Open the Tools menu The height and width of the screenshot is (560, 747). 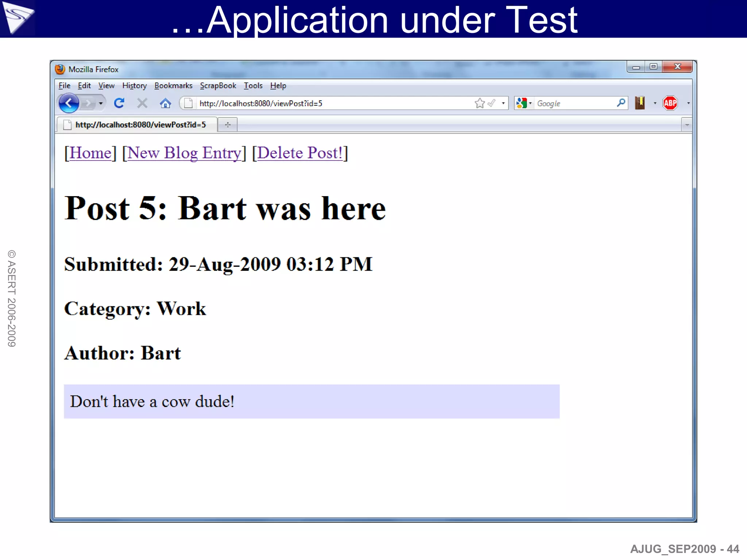tap(253, 86)
